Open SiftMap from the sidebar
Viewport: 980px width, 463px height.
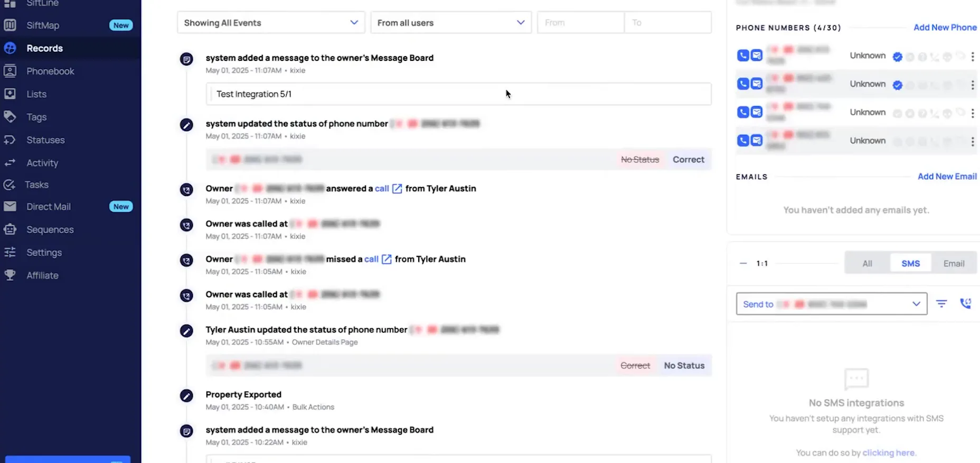(x=42, y=25)
